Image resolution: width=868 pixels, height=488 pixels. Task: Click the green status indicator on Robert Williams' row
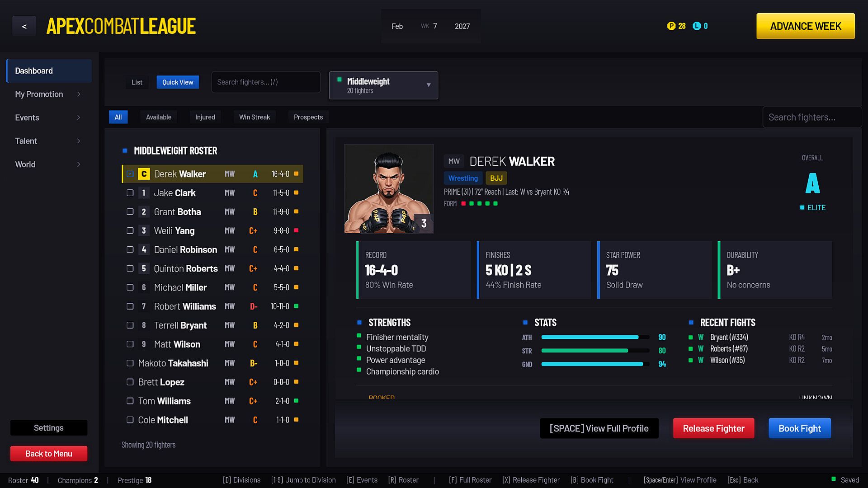tap(297, 306)
